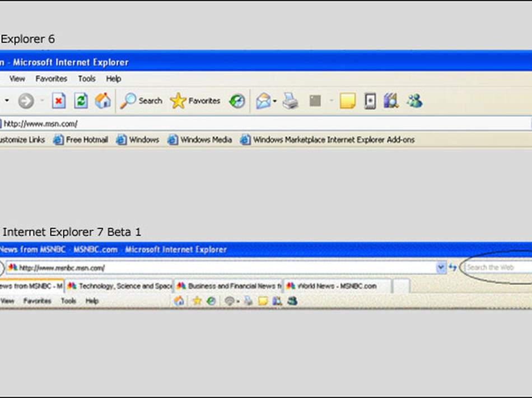The width and height of the screenshot is (532, 398).
Task: Open the Favorites menu in IE7
Action: tap(38, 301)
